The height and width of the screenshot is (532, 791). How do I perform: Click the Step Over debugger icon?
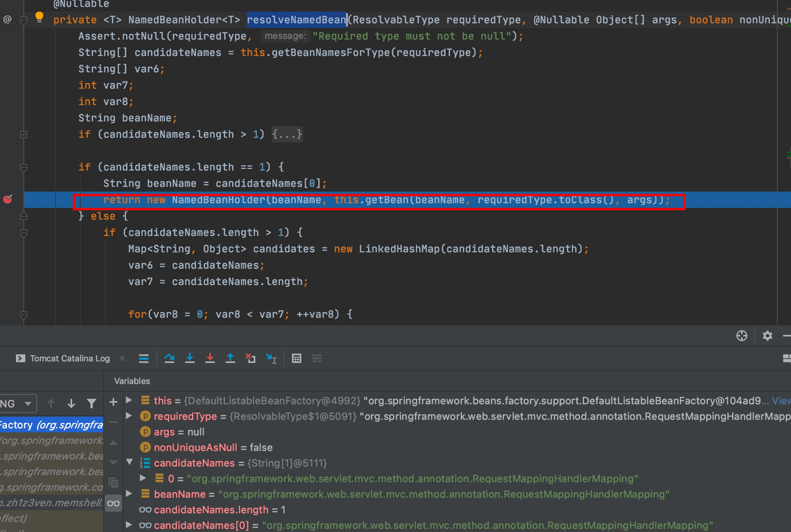[x=169, y=358]
